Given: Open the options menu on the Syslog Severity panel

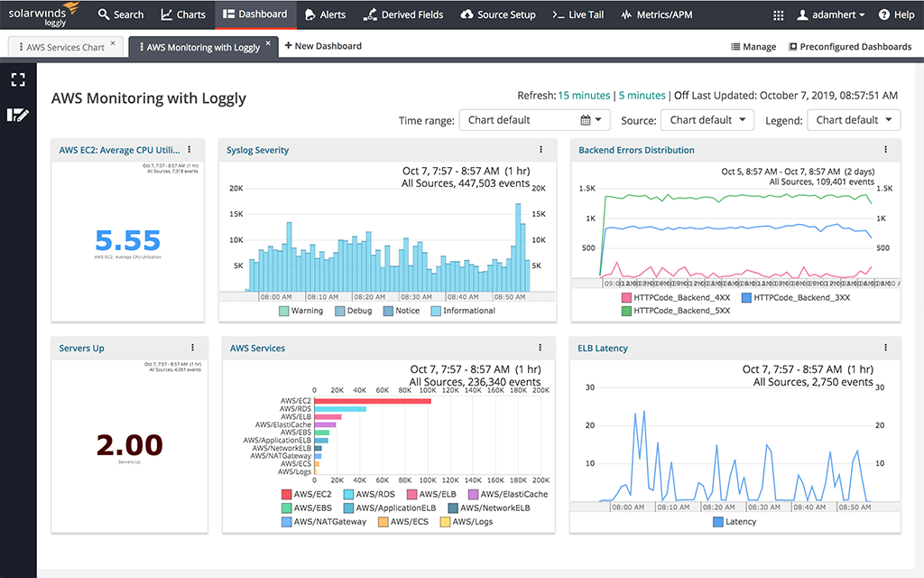Looking at the screenshot, I should point(541,150).
